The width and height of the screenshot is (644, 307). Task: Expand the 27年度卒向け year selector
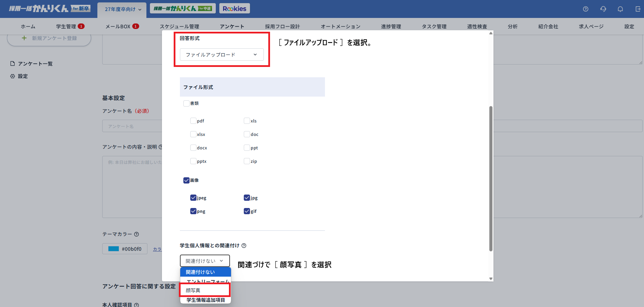tap(122, 9)
